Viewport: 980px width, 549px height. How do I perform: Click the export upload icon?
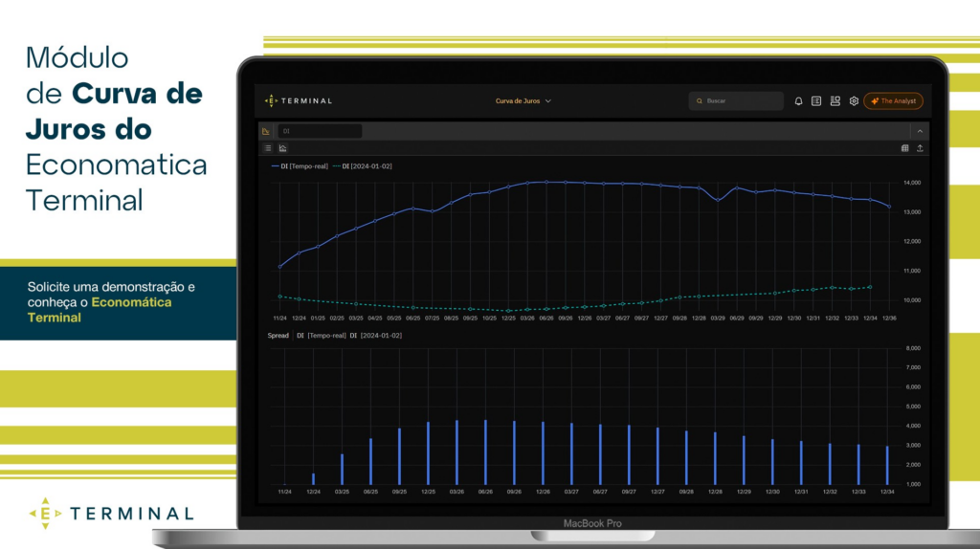click(920, 148)
